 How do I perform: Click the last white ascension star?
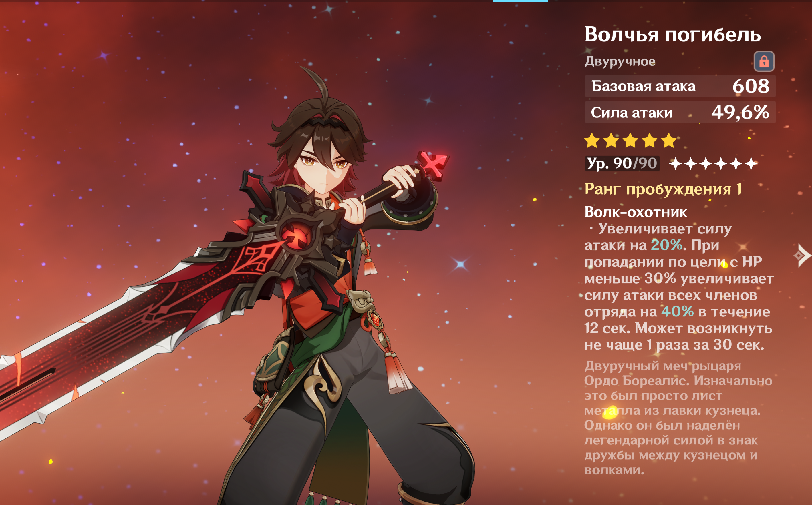[751, 164]
